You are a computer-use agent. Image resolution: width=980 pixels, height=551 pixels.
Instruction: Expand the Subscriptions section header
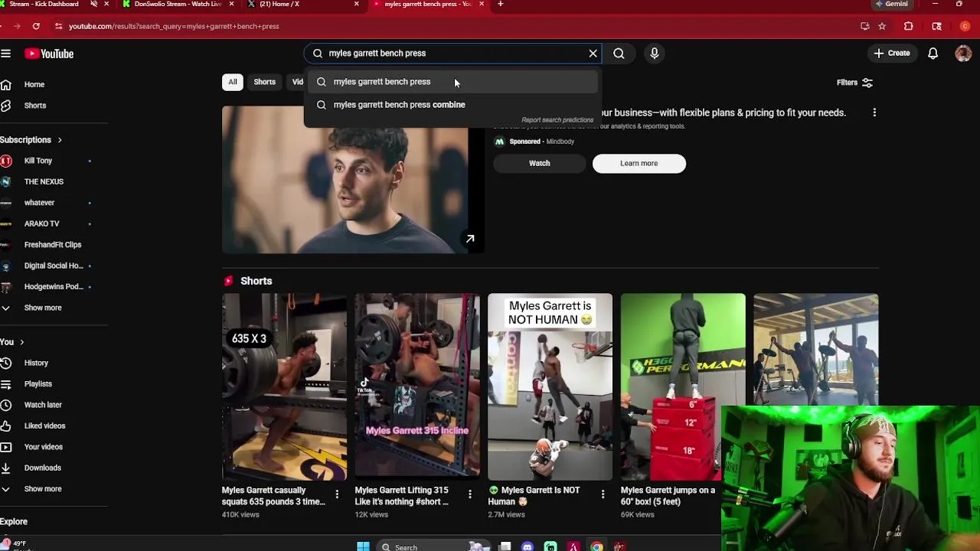(x=31, y=140)
